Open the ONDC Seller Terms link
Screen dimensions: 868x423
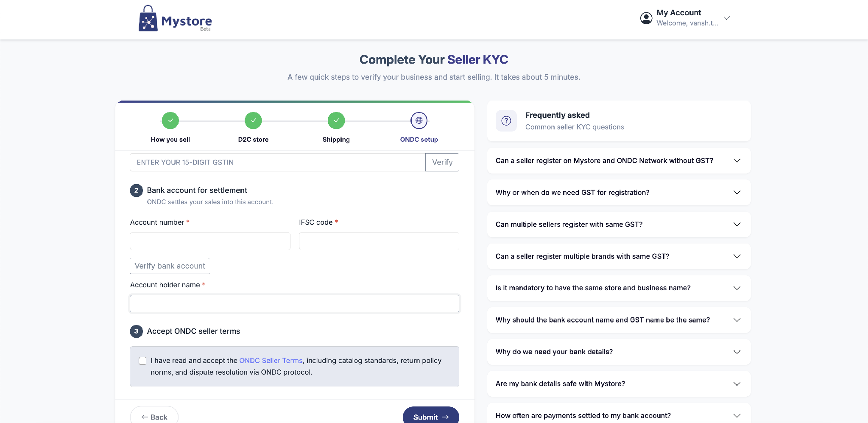pyautogui.click(x=271, y=361)
